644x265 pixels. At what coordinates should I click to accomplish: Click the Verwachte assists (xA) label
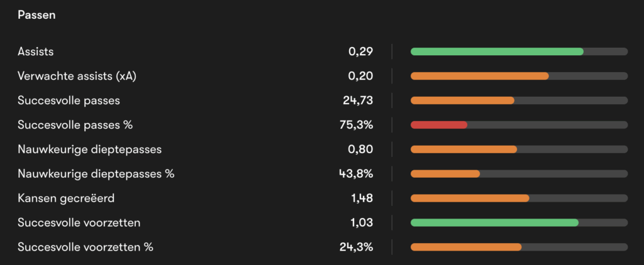[x=77, y=76]
